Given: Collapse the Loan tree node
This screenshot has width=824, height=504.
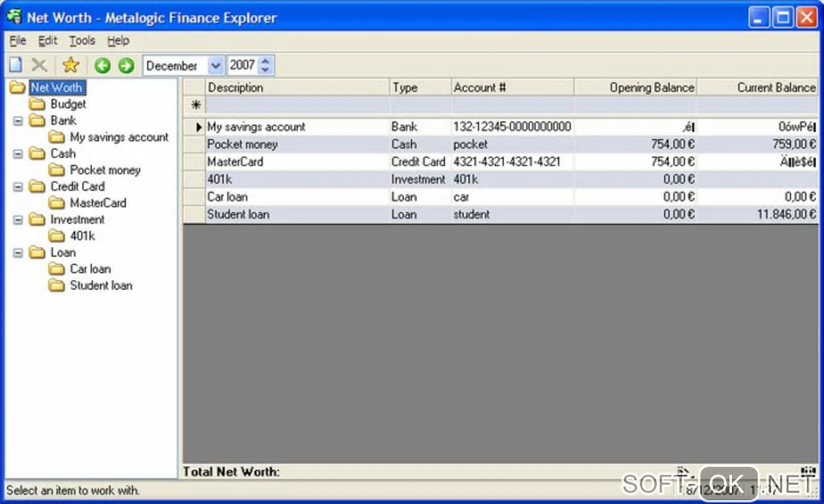Looking at the screenshot, I should (18, 253).
